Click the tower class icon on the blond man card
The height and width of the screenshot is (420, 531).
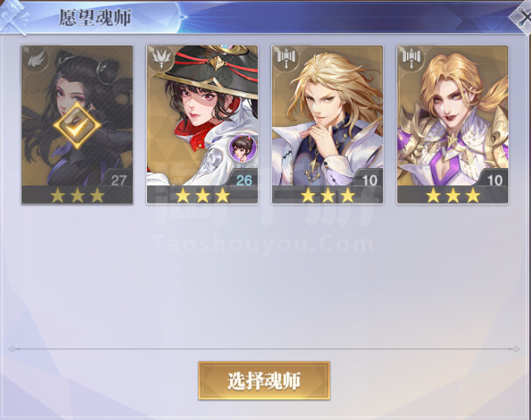coord(286,59)
